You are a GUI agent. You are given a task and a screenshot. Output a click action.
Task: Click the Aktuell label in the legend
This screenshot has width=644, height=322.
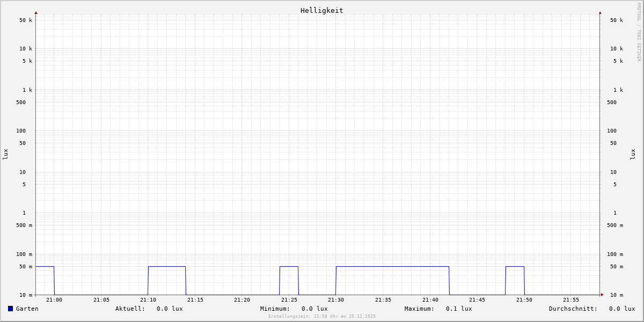tap(130, 309)
